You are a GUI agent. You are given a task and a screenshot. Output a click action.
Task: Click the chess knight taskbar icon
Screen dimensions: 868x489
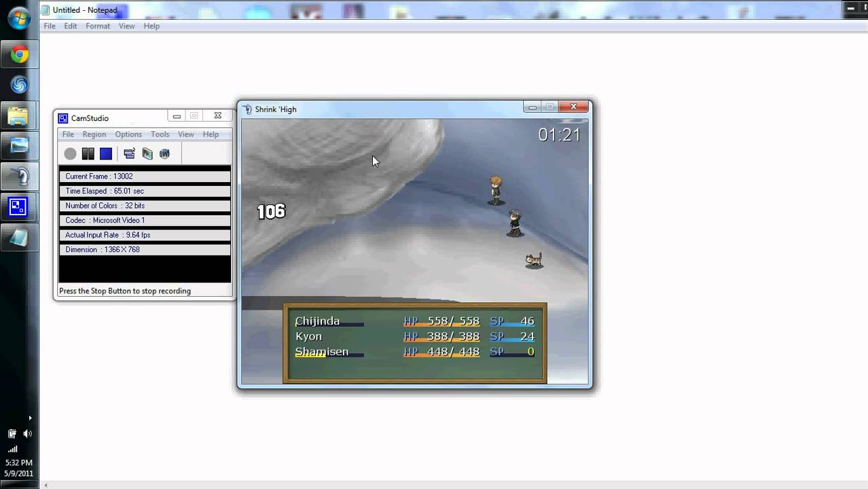coord(19,176)
